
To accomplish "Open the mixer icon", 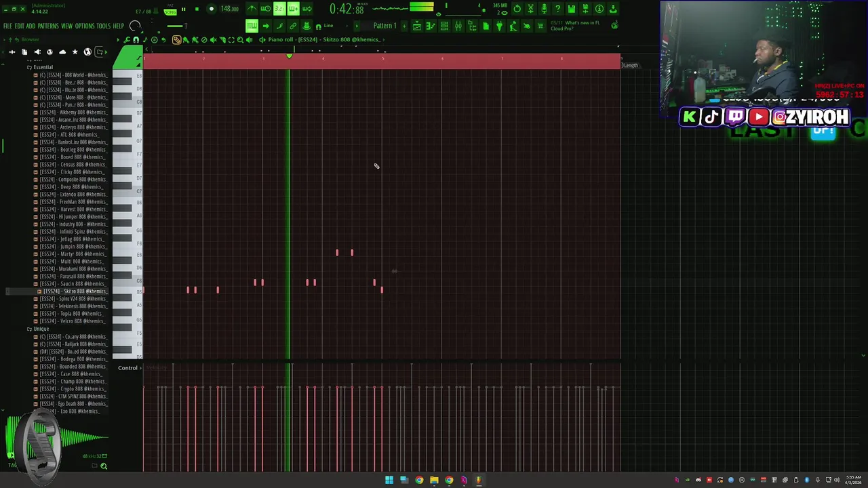I will 458,26.
